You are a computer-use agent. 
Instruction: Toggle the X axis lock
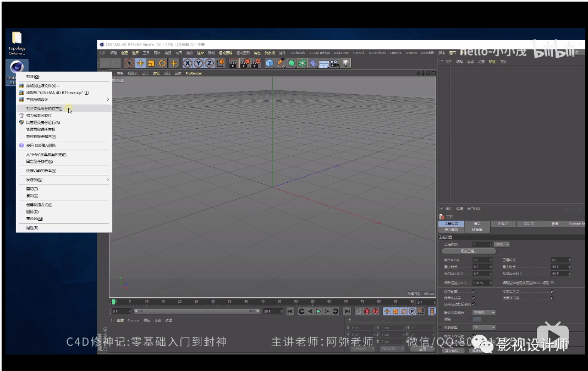(188, 63)
